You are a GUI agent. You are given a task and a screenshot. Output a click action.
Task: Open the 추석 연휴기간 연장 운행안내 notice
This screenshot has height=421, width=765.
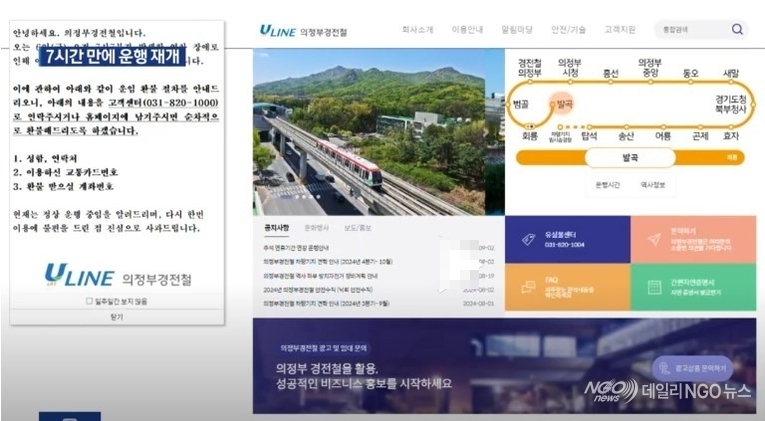tap(296, 248)
